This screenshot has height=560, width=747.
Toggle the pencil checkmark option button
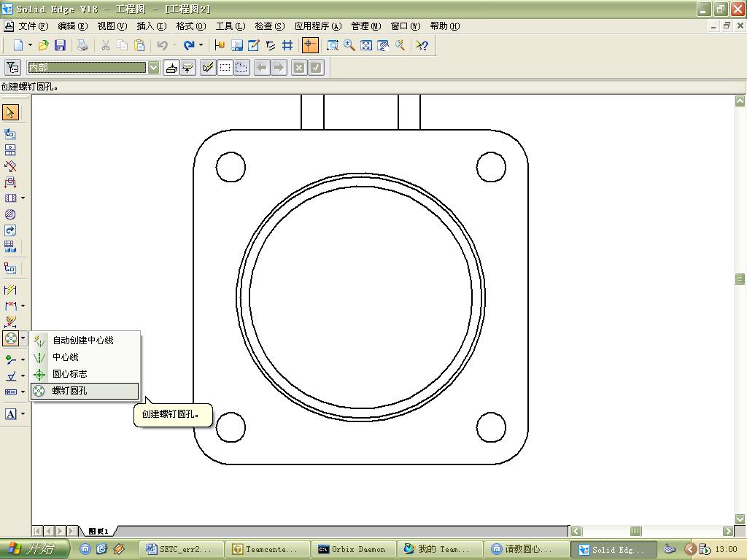208,68
